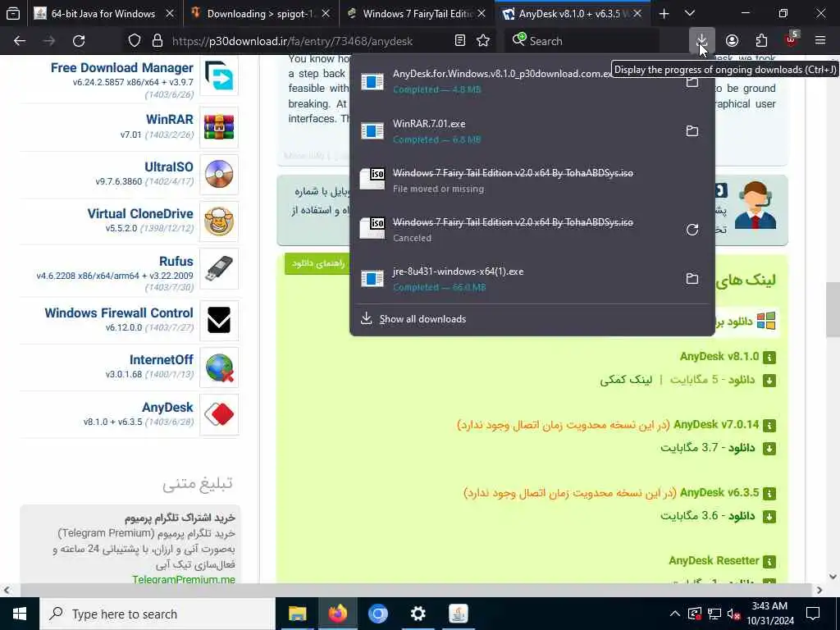
Task: Click the Virtual CloneDrive sheep icon
Action: coord(219,221)
